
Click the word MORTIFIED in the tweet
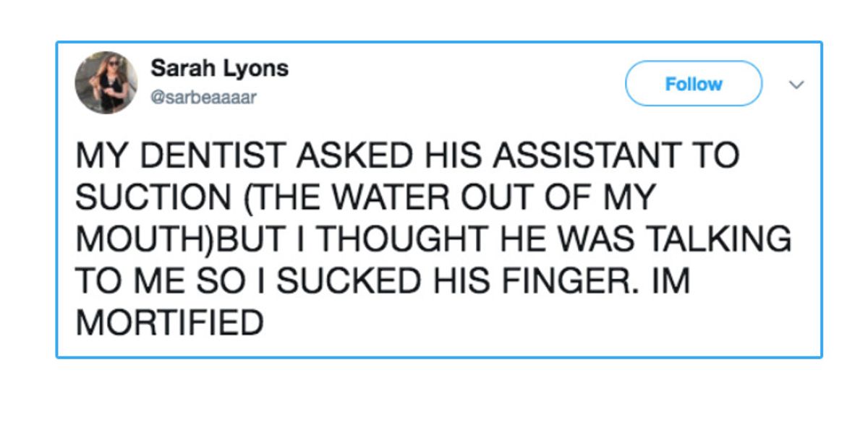click(170, 323)
